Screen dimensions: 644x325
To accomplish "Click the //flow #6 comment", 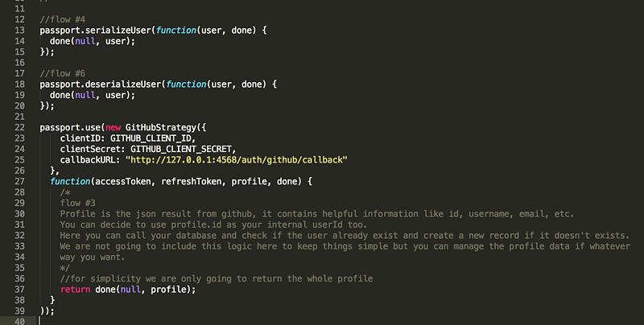I will 63,73.
